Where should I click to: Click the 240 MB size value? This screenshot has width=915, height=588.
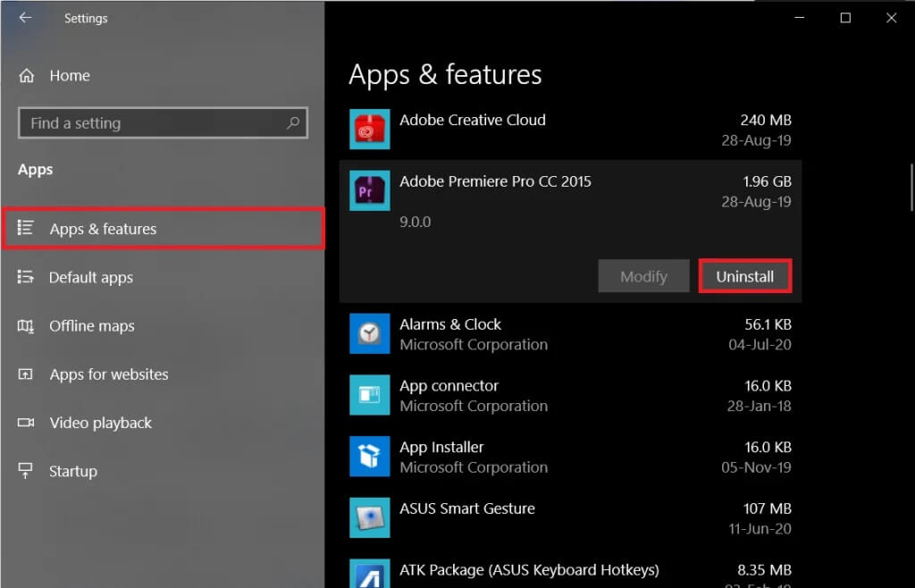[x=766, y=120]
